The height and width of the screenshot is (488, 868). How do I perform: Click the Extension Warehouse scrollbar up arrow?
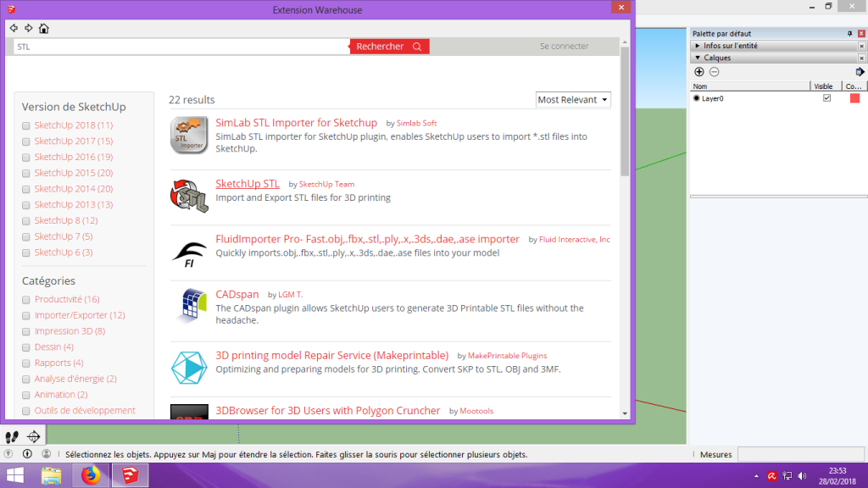(x=625, y=42)
